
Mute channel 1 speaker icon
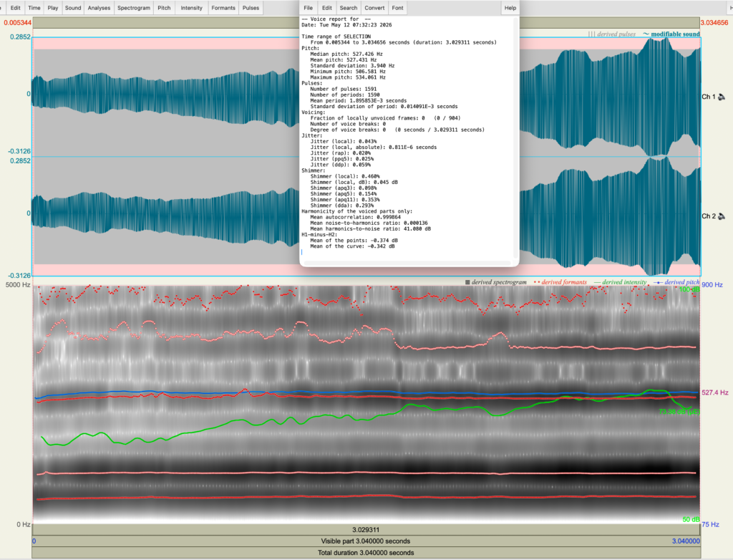(722, 97)
